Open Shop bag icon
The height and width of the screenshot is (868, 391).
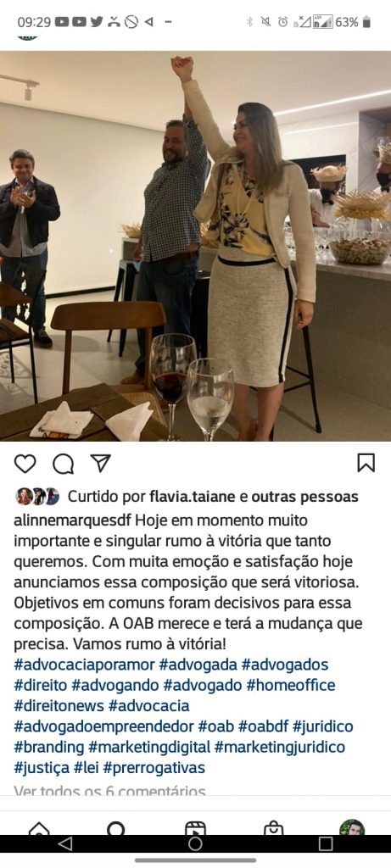point(274,829)
